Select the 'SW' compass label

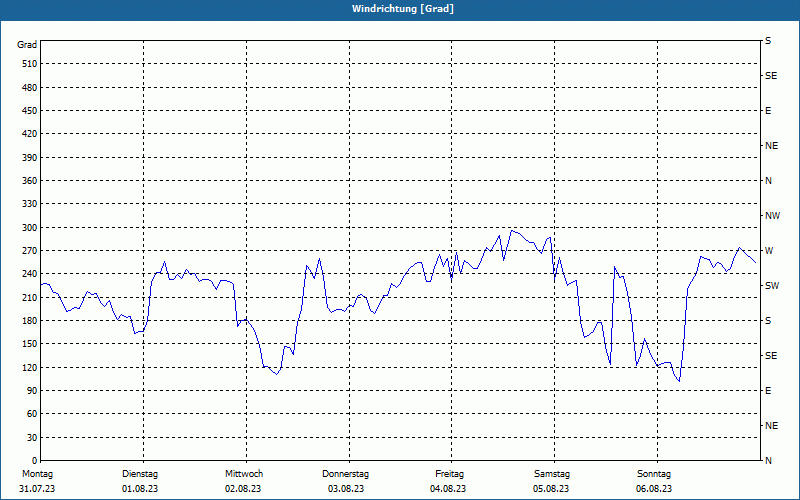click(x=772, y=286)
